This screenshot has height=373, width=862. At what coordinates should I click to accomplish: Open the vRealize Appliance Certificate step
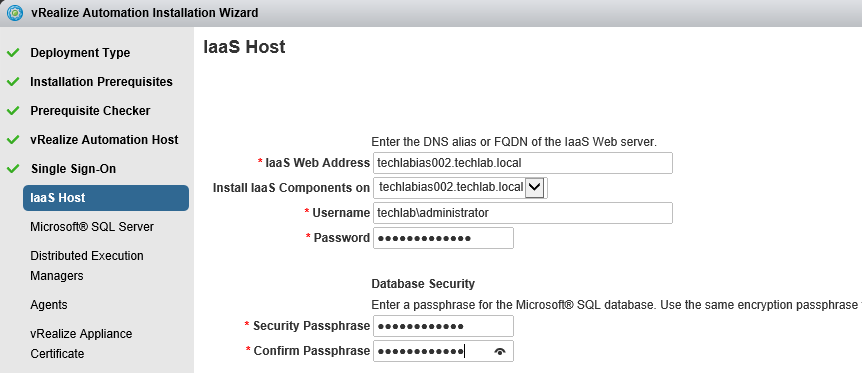pyautogui.click(x=81, y=344)
